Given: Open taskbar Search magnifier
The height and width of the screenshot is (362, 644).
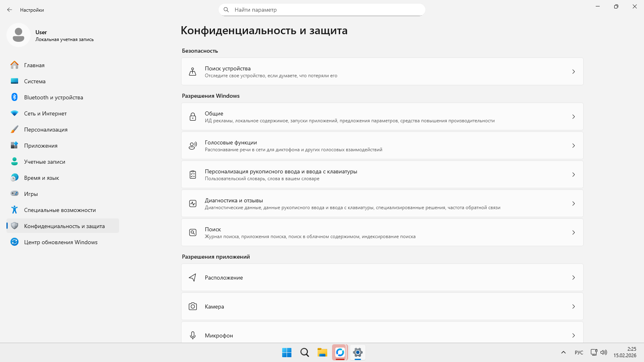Looking at the screenshot, I should click(305, 353).
